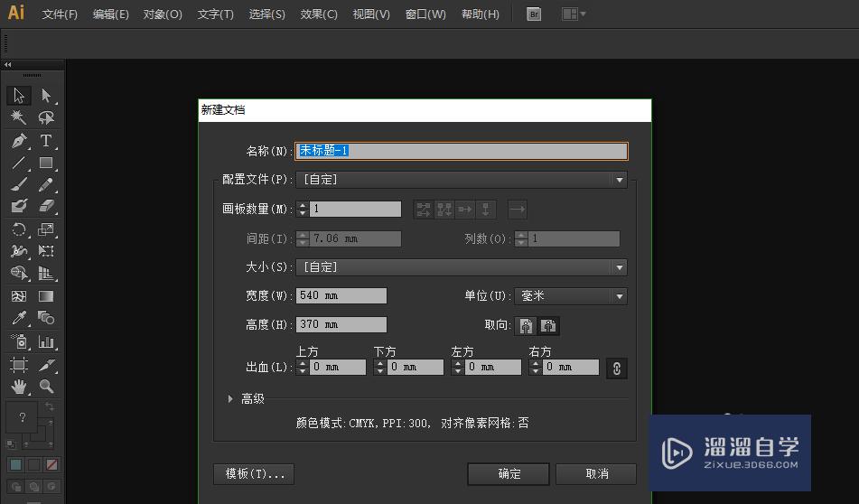Viewport: 859px width, 504px height.
Task: Select the Eyedropper tool
Action: pyautogui.click(x=19, y=318)
